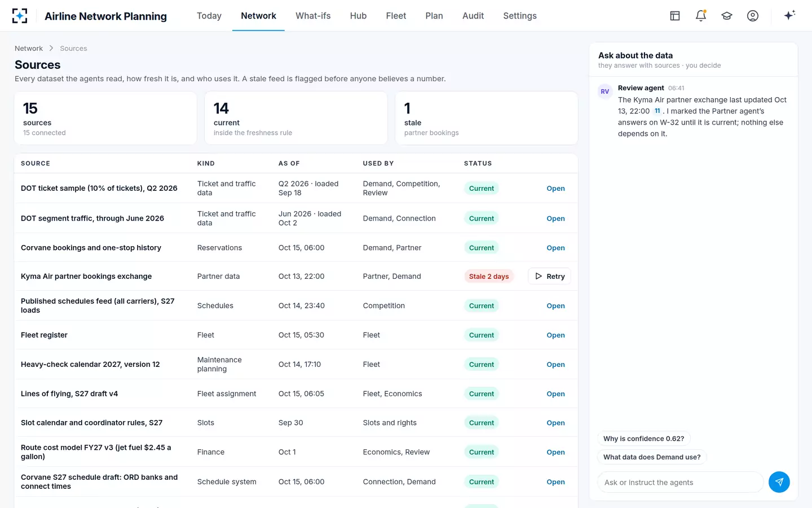Click the sparkle assistant icon
812x508 pixels.
[789, 15]
